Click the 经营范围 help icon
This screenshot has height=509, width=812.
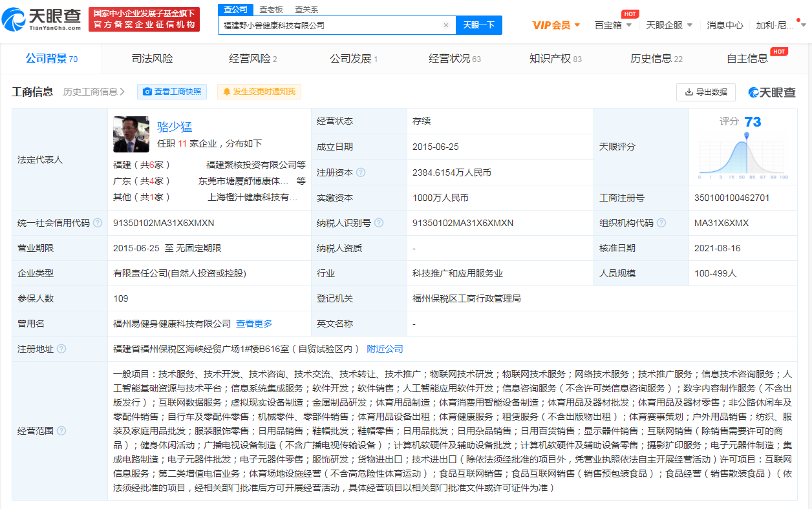[x=61, y=431]
